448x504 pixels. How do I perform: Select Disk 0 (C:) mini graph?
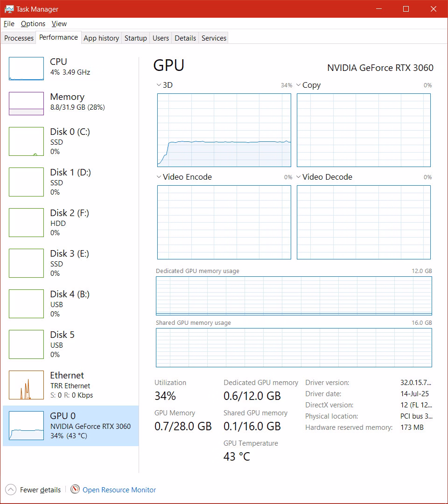pos(26,141)
